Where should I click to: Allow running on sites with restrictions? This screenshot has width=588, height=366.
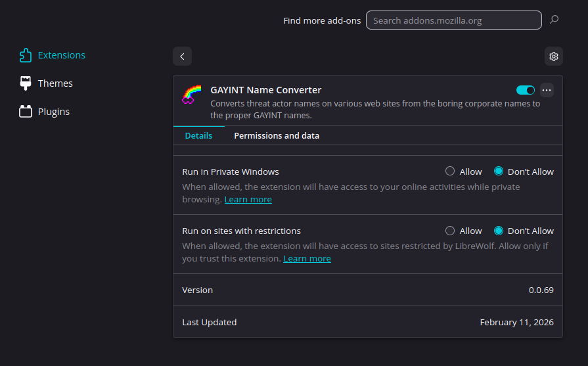pyautogui.click(x=450, y=231)
